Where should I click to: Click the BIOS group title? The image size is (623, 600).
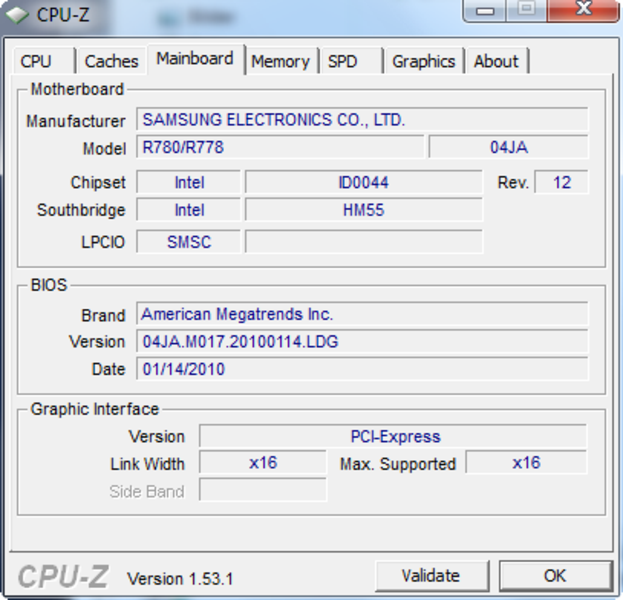[x=49, y=285]
